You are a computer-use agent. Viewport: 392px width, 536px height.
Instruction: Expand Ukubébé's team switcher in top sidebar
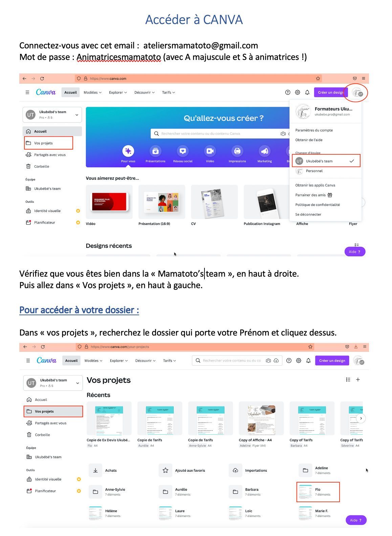pyautogui.click(x=52, y=114)
